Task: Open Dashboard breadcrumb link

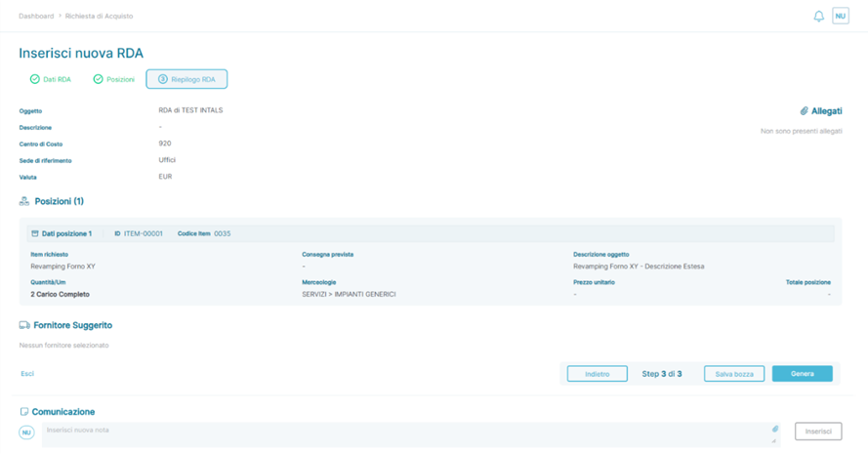Action: pyautogui.click(x=36, y=16)
